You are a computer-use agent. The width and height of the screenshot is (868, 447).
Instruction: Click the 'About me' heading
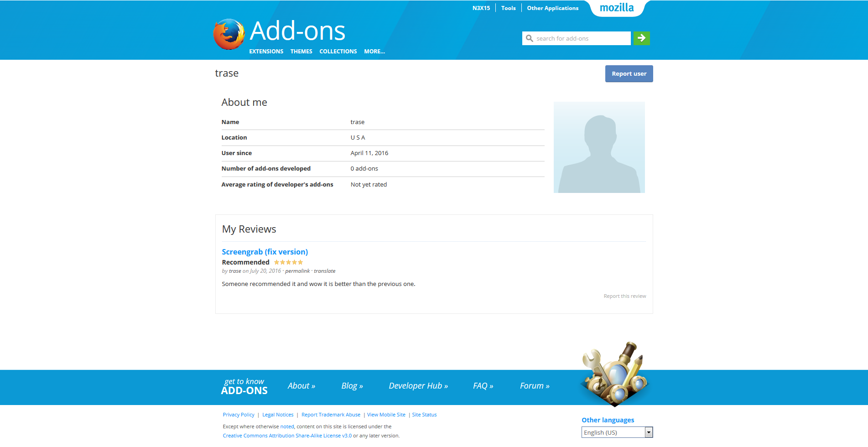(x=244, y=103)
